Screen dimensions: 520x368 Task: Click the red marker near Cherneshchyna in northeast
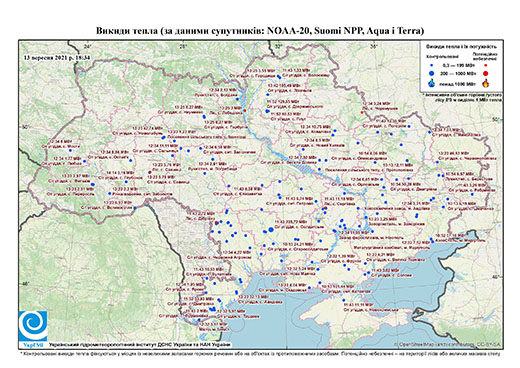[362, 113]
